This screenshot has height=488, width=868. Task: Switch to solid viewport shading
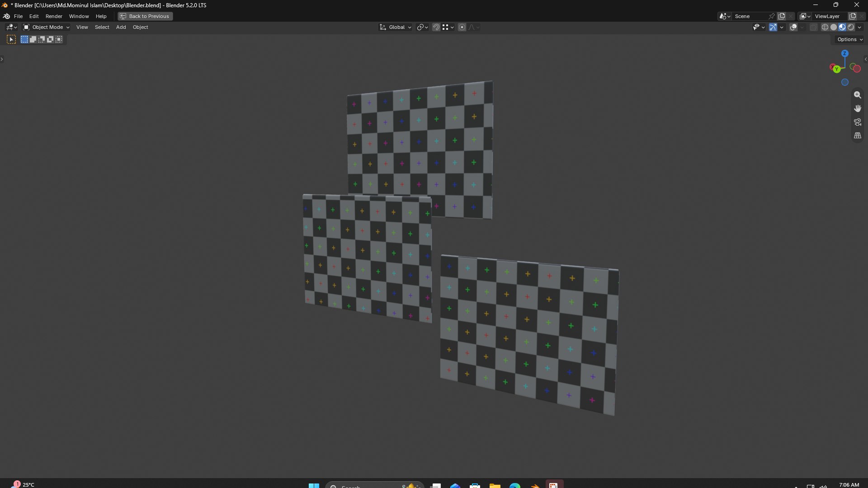point(834,27)
